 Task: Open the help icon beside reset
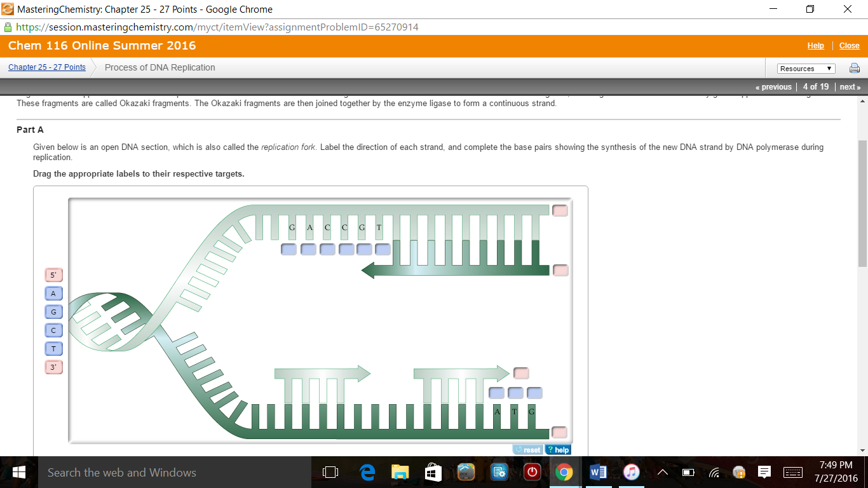[x=557, y=449]
